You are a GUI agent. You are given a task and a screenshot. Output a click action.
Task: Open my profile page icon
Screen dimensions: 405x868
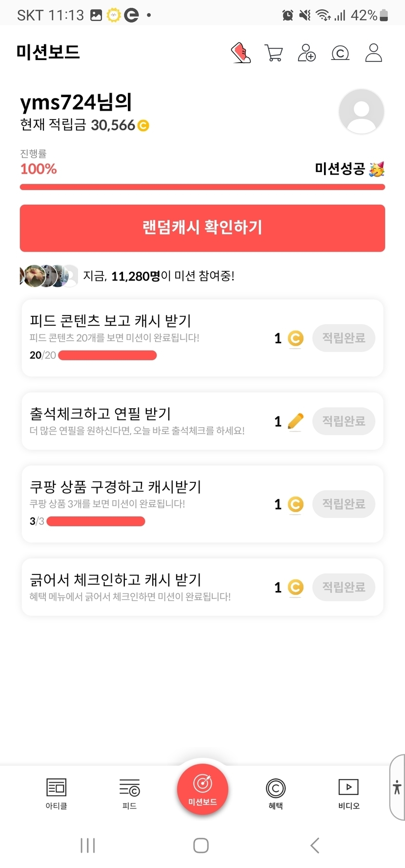[373, 53]
